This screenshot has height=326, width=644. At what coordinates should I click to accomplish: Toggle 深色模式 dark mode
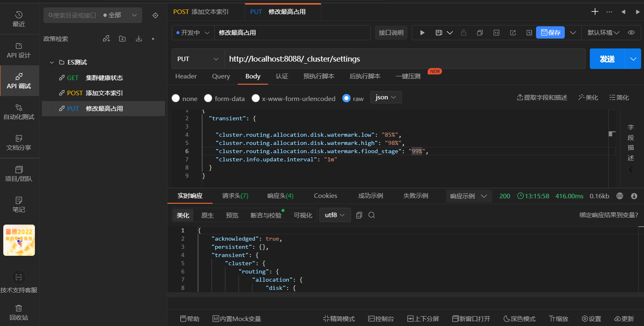(519, 319)
